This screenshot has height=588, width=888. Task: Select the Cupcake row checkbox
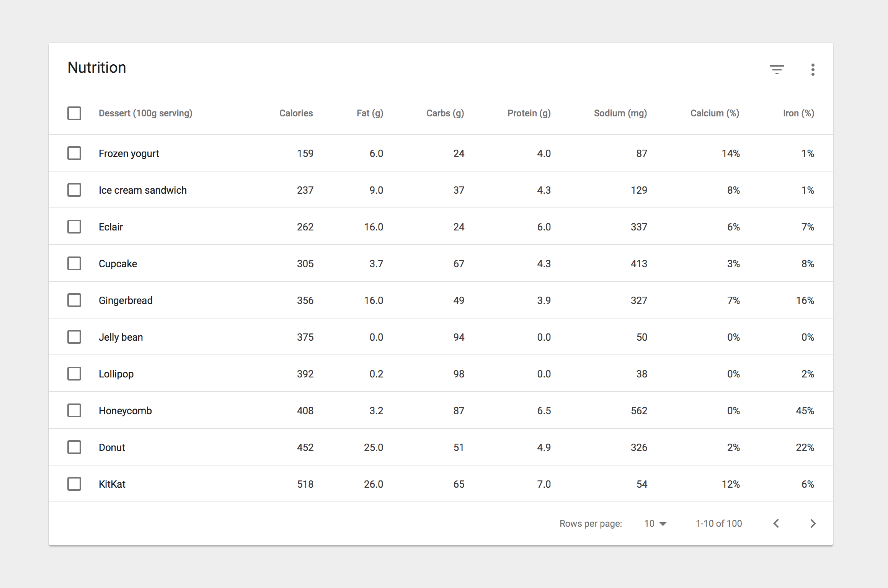point(74,263)
